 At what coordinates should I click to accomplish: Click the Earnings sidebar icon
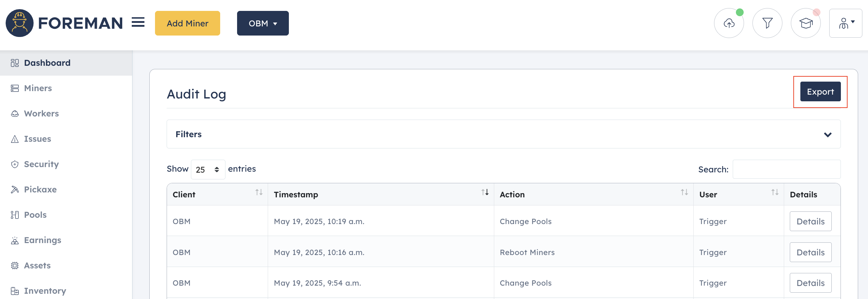(x=15, y=240)
